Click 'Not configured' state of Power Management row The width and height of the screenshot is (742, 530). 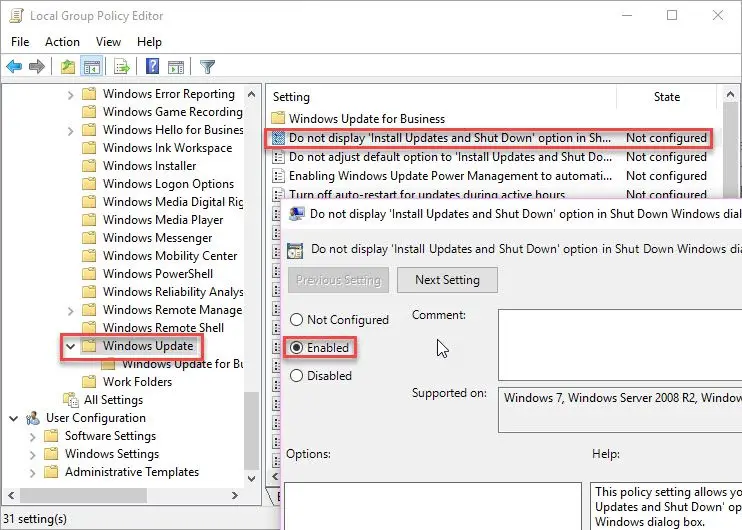coord(666,176)
